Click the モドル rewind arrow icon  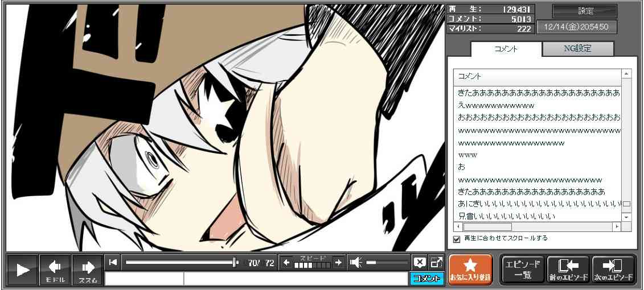[x=55, y=268]
